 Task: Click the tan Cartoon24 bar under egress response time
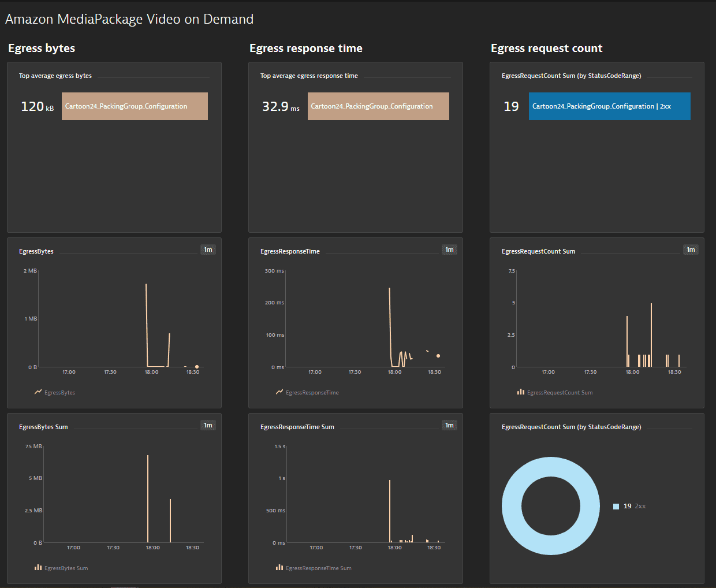click(x=378, y=106)
